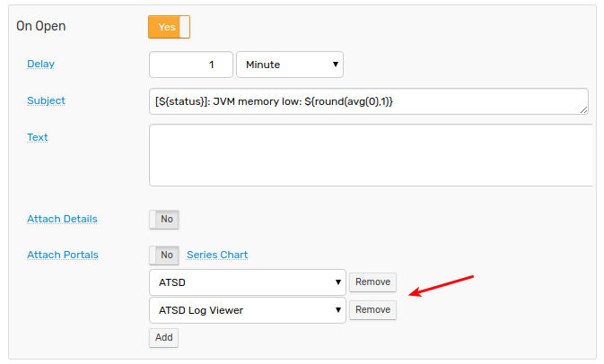Click the Text label link
Image resolution: width=604 pixels, height=364 pixels.
click(x=38, y=137)
